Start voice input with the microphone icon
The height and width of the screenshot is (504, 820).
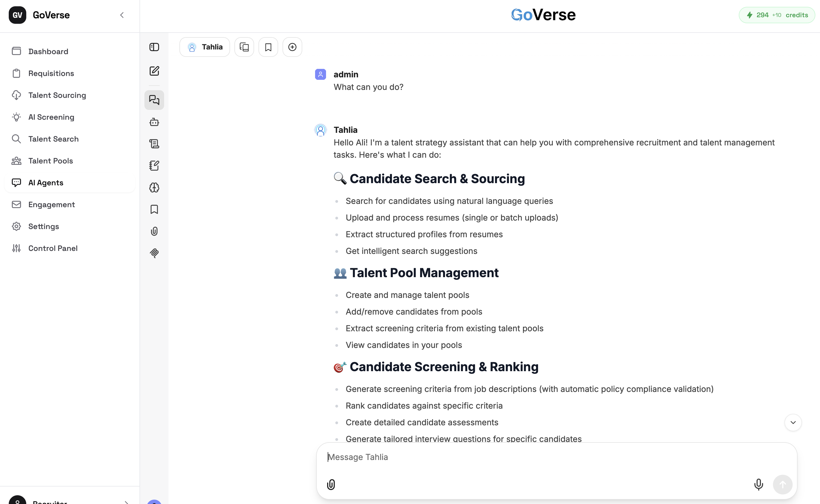tap(758, 484)
